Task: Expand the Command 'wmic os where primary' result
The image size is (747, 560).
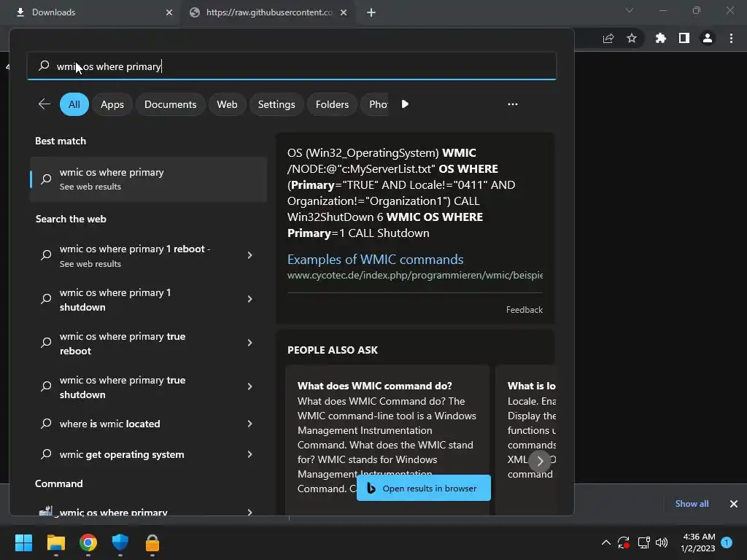Action: coord(249,512)
